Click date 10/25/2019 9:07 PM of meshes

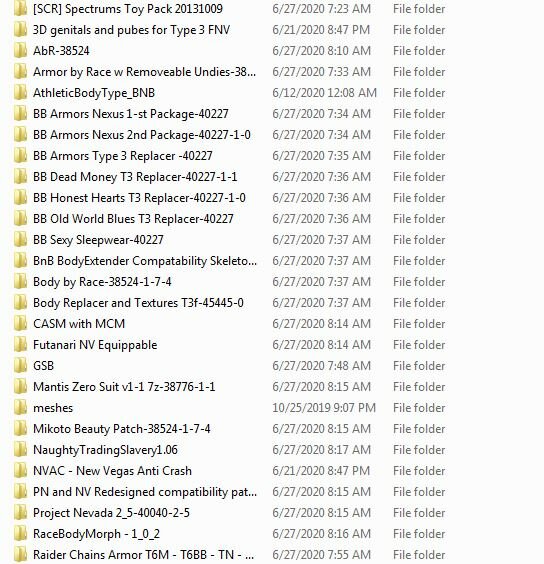coord(324,408)
